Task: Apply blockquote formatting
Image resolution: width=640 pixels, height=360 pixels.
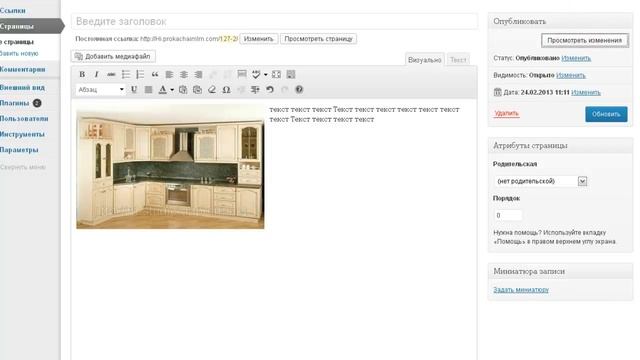Action: coord(155,74)
